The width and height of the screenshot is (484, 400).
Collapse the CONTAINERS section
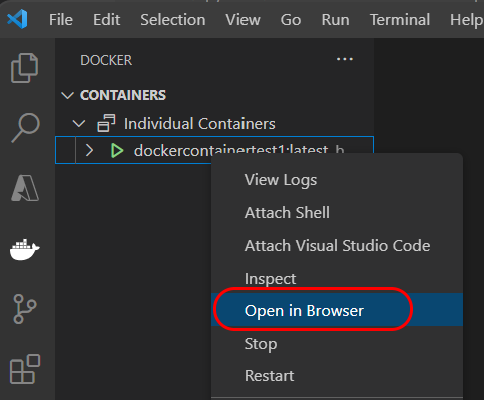[68, 96]
